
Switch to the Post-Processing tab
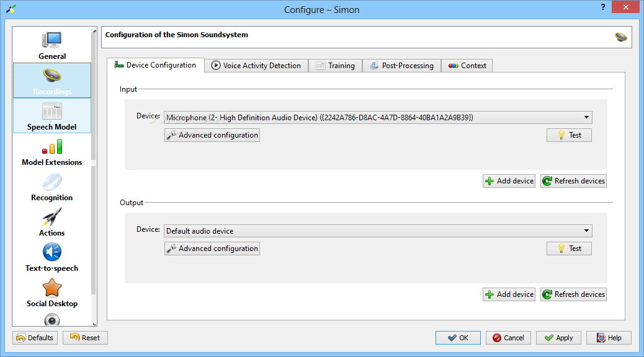(401, 66)
